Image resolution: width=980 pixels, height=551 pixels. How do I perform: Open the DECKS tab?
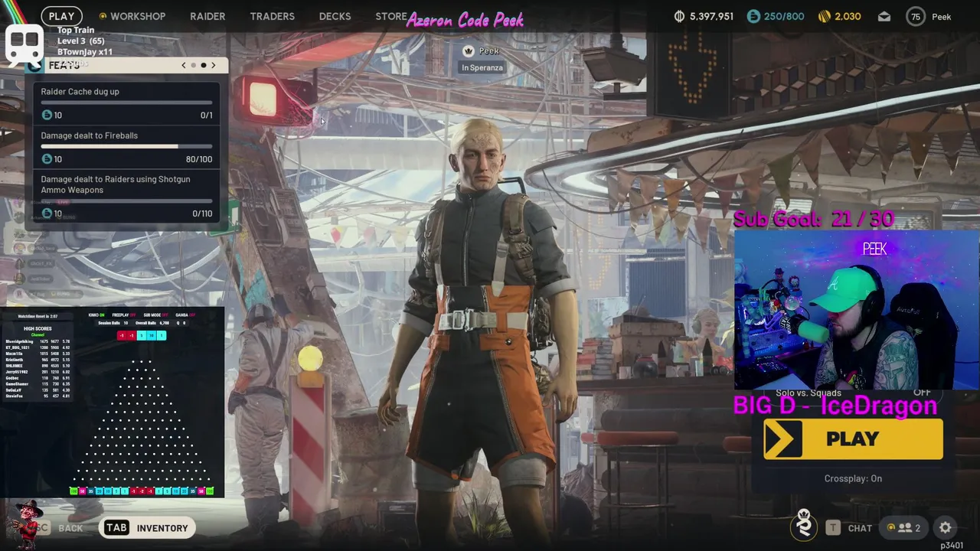335,16
